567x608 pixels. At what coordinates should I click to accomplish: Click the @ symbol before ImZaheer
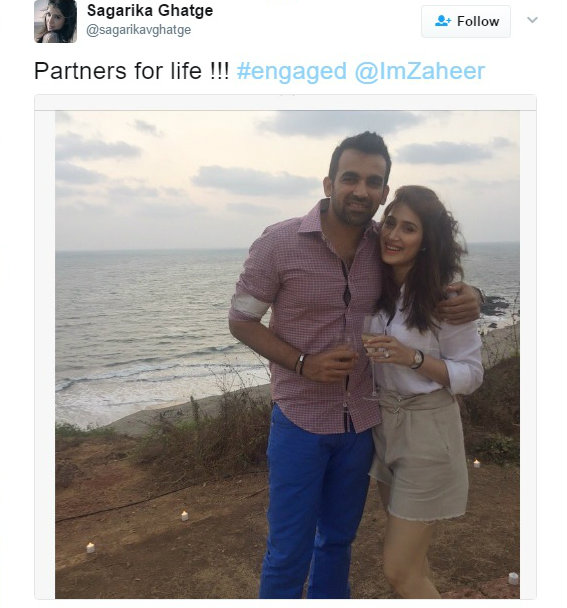(364, 72)
